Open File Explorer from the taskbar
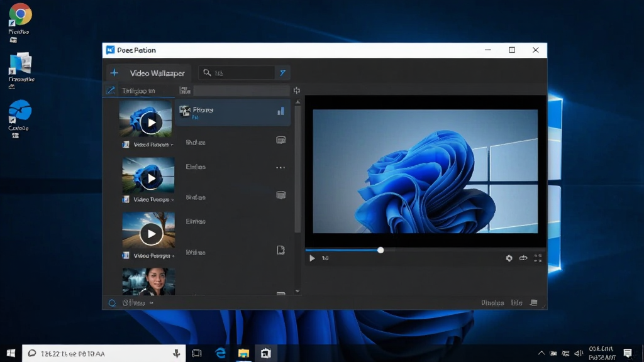This screenshot has height=362, width=644. coord(243,353)
